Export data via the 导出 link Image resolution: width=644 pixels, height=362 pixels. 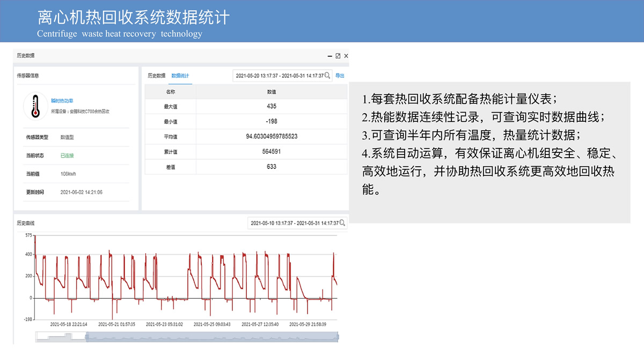coord(340,76)
